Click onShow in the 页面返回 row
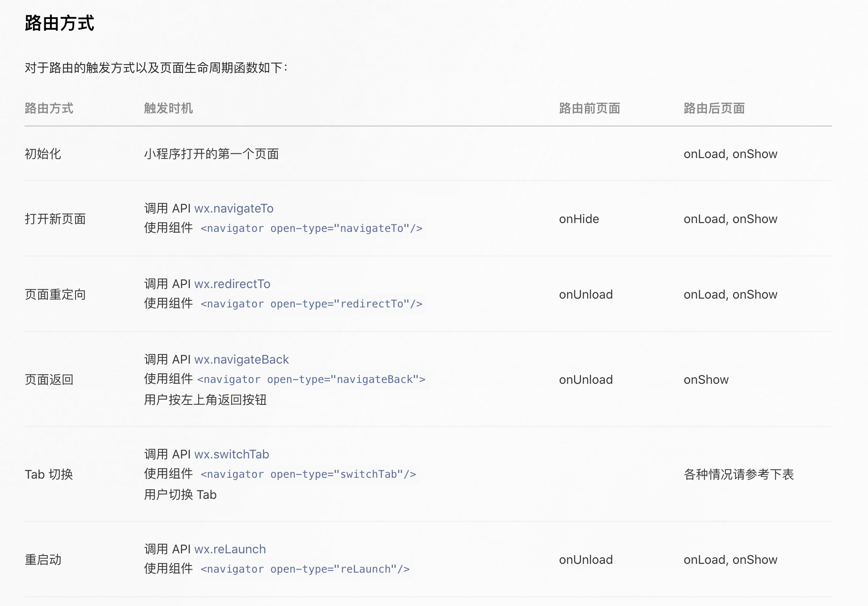This screenshot has height=606, width=868. (x=706, y=380)
